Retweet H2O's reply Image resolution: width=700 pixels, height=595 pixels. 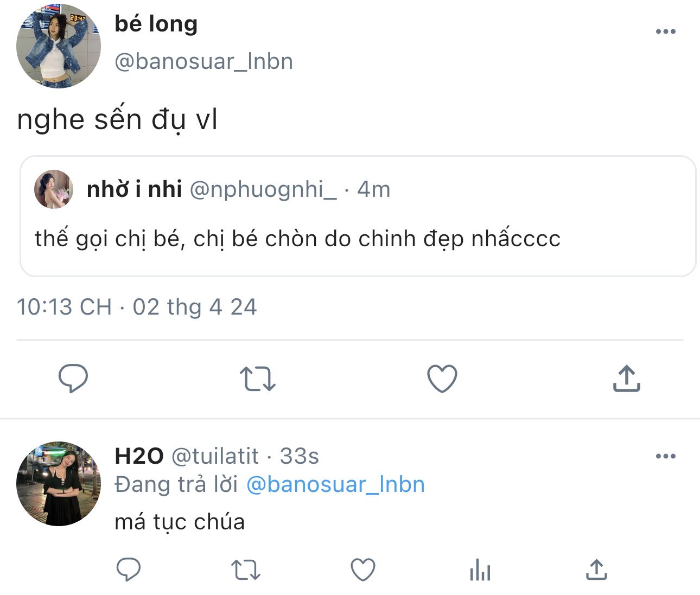(x=246, y=570)
